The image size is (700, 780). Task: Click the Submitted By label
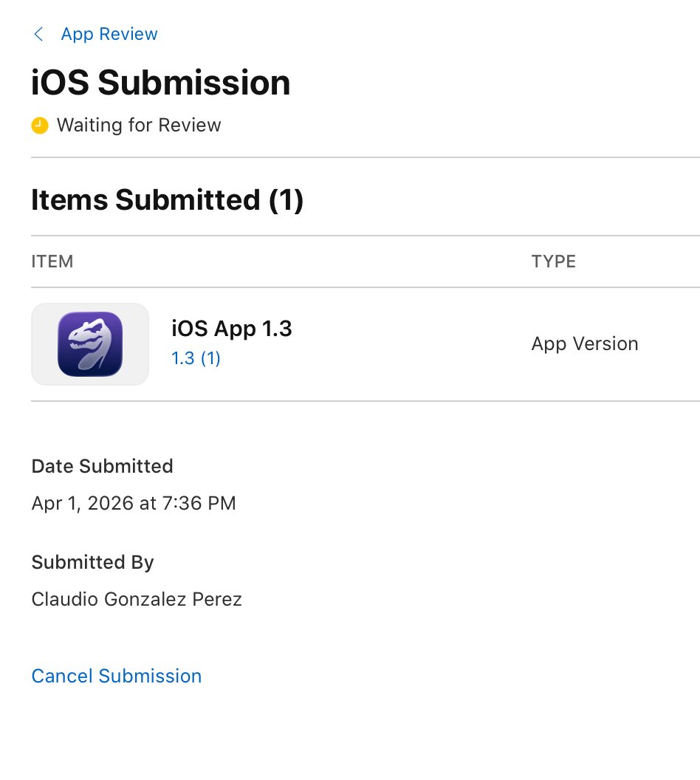(x=92, y=563)
